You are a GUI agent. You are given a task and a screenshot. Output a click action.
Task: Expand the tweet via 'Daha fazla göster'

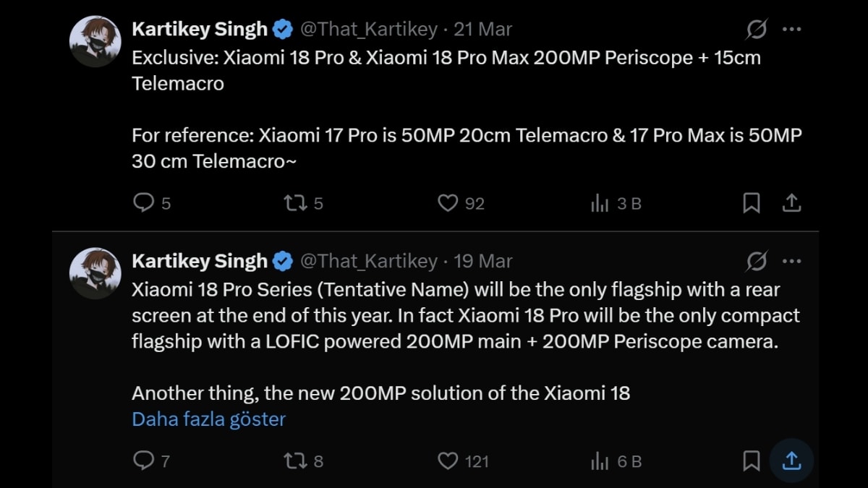coord(208,419)
